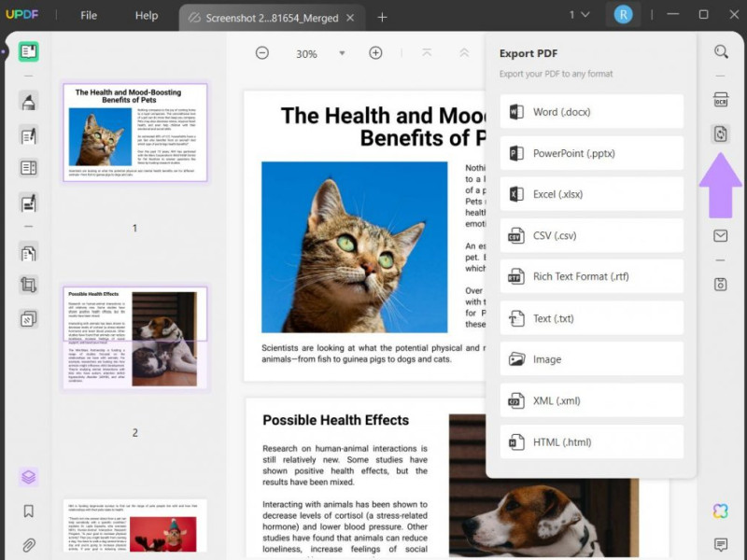The width and height of the screenshot is (747, 560).
Task: Open the comments panel icon
Action: [x=721, y=544]
